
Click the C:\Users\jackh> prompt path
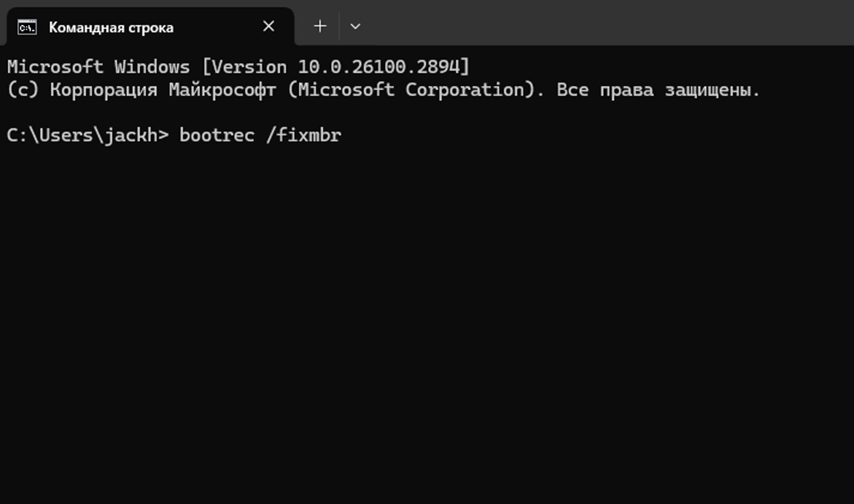point(88,135)
